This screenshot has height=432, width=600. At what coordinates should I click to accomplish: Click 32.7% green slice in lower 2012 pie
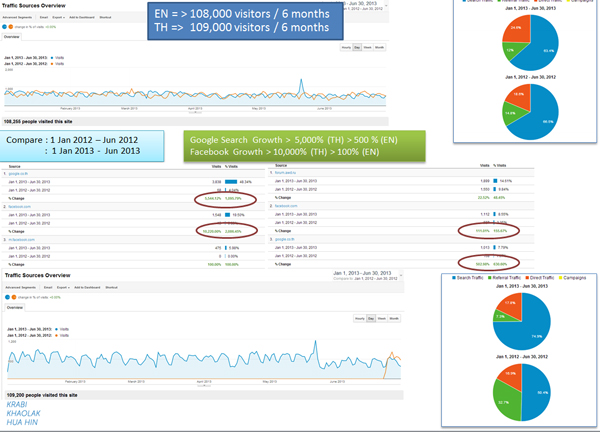505,400
